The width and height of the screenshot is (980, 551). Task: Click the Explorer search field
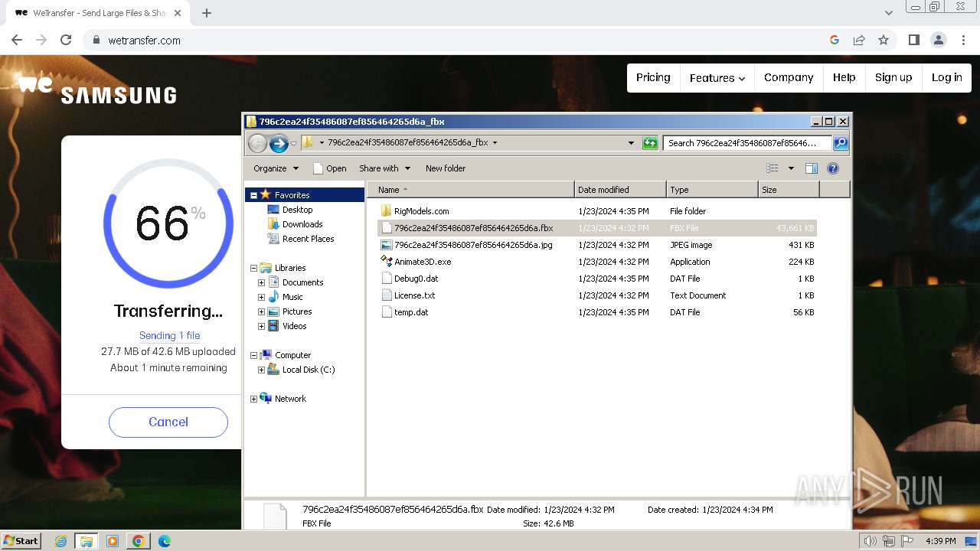pyautogui.click(x=747, y=143)
